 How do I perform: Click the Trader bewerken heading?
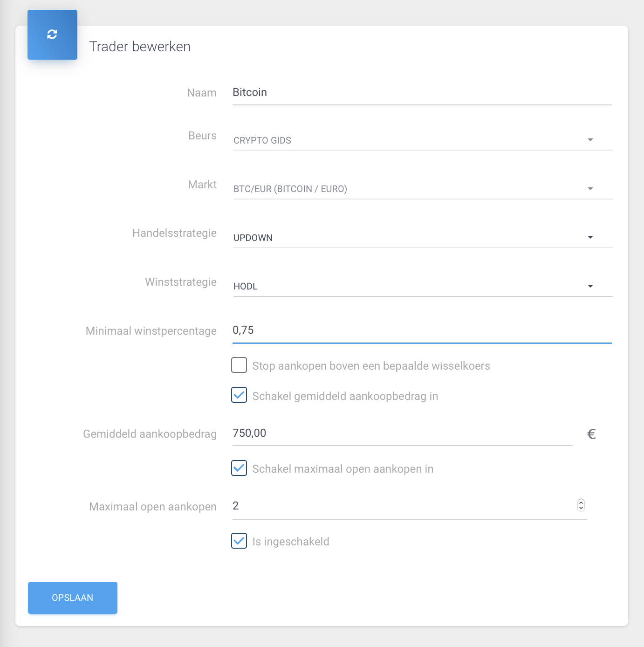140,47
